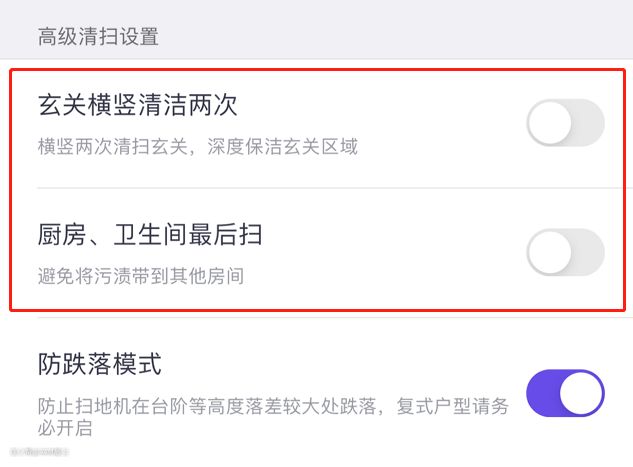Select the 玄关横竖清洁两次 title text
Viewport: 633px width, 467px height.
tap(138, 105)
